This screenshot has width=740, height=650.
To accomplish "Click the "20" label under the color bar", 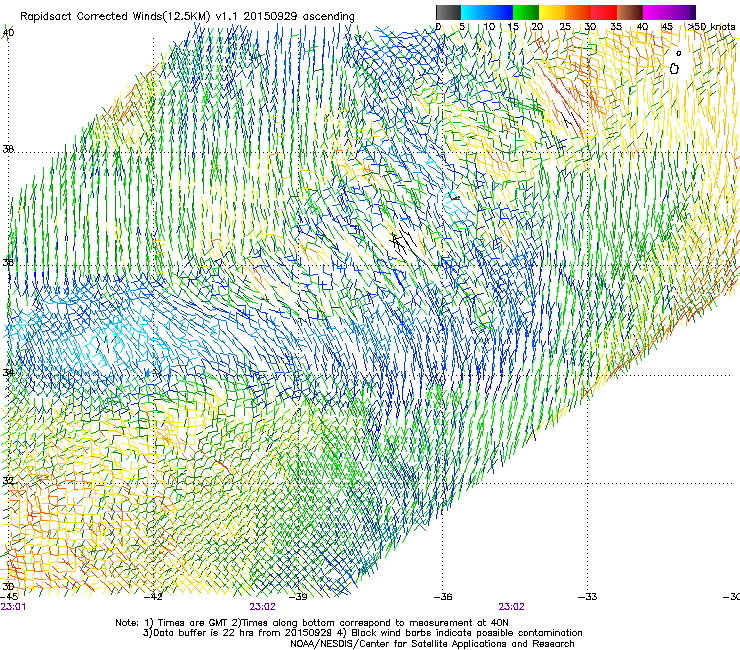I will (x=537, y=27).
